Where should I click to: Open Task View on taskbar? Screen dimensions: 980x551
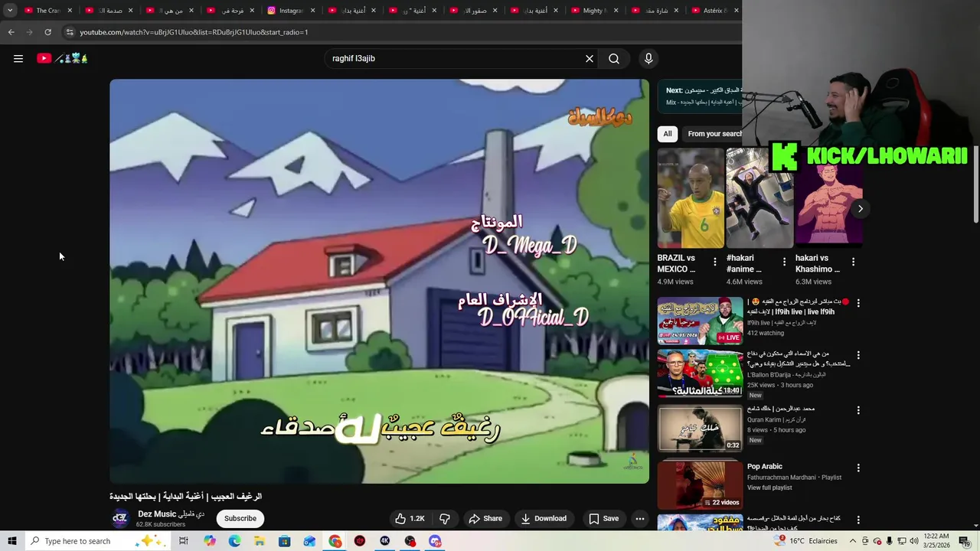coord(184,541)
